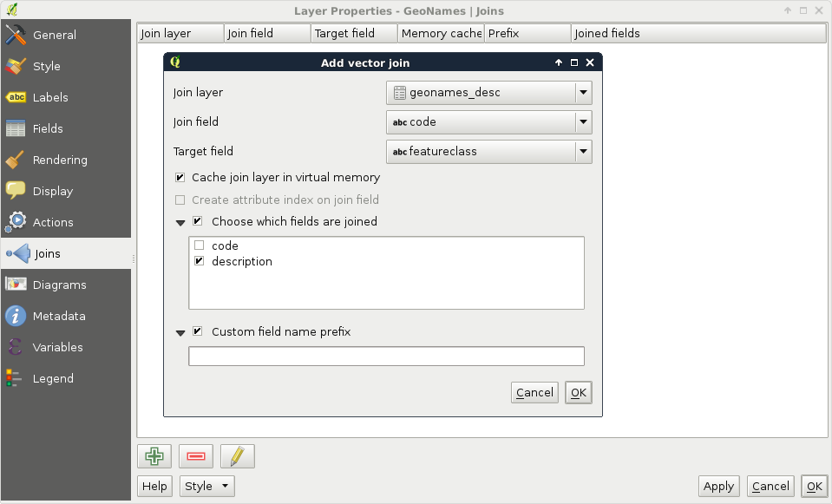The image size is (832, 504).
Task: Click the Help button
Action: (154, 486)
